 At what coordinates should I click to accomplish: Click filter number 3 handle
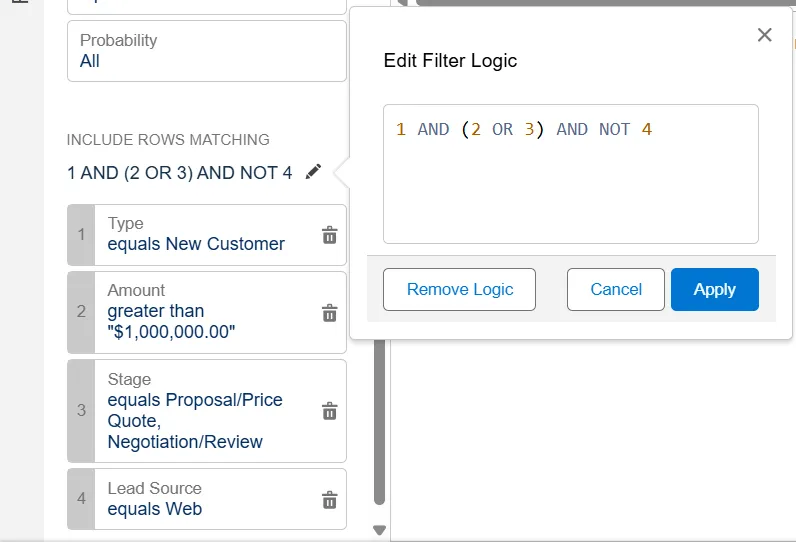coord(81,411)
